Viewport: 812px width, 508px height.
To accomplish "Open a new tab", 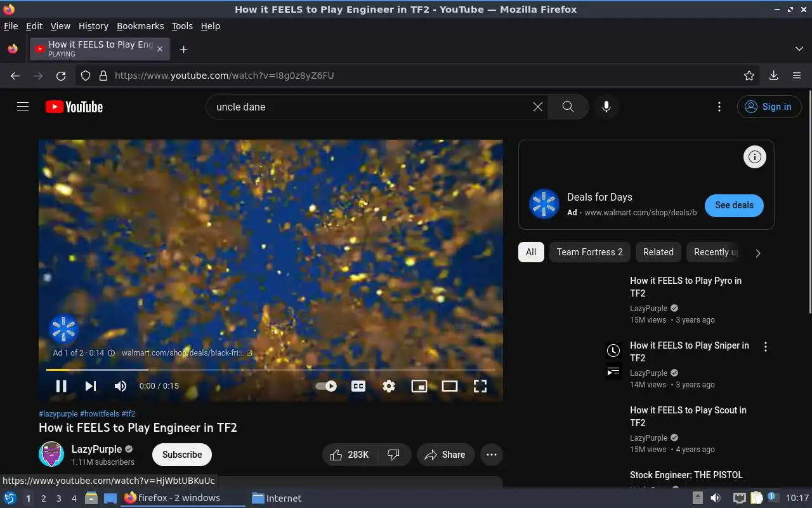I will [x=183, y=49].
